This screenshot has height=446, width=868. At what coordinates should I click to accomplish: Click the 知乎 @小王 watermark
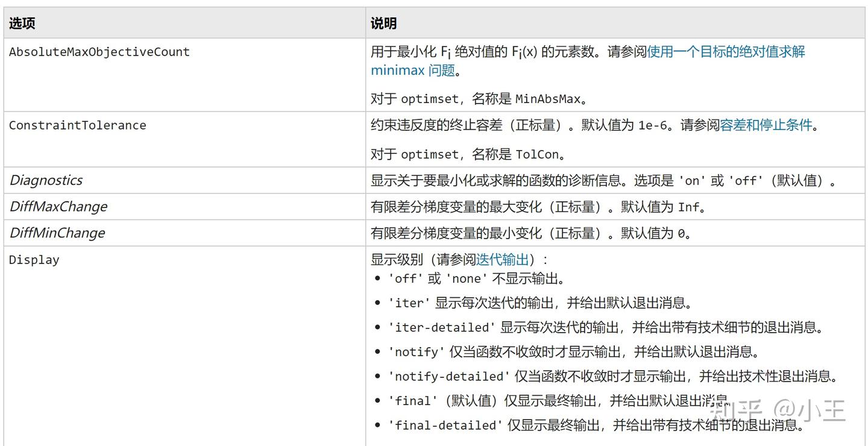(778, 410)
